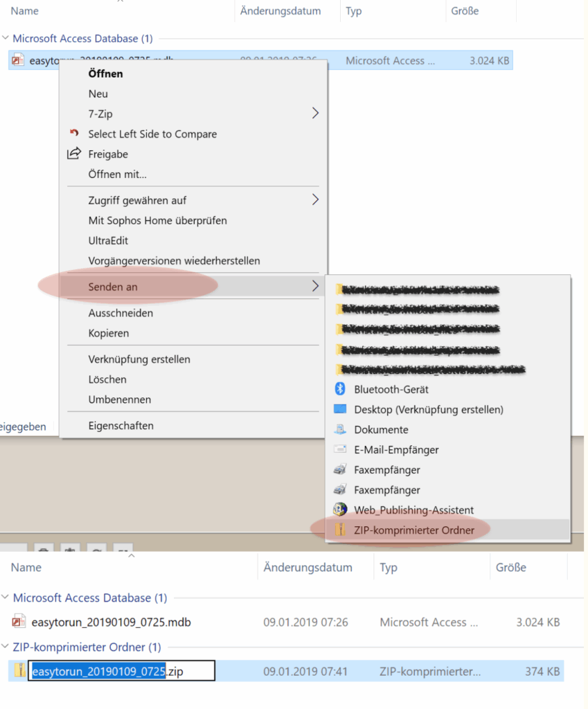Image resolution: width=588 pixels, height=709 pixels.
Task: Choose Öffnen from the context menu
Action: 105,73
